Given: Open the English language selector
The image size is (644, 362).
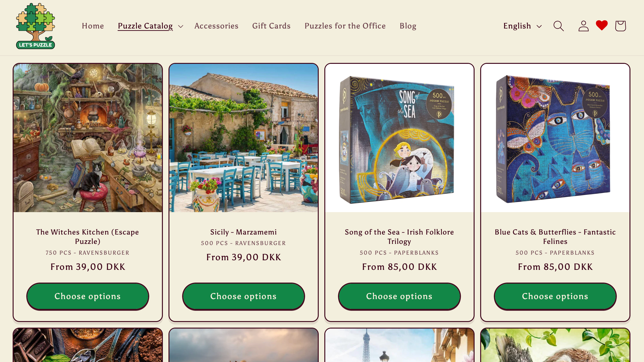Looking at the screenshot, I should coord(523,26).
